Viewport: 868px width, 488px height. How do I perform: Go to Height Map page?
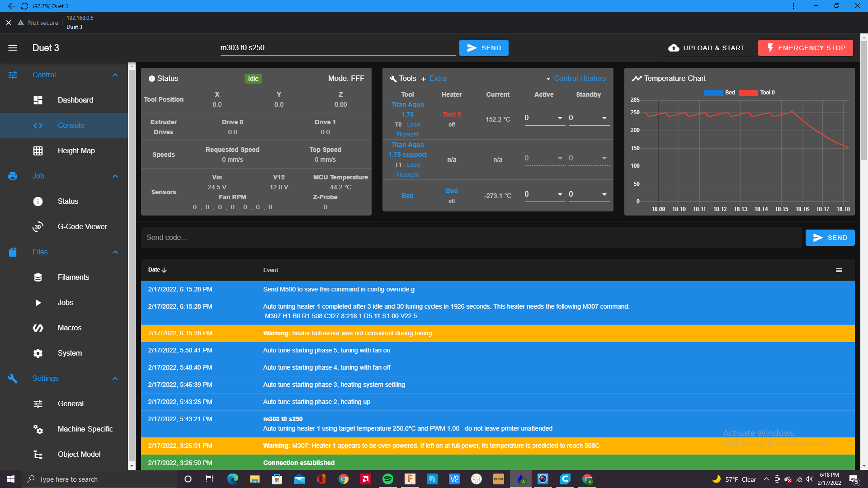pos(76,151)
